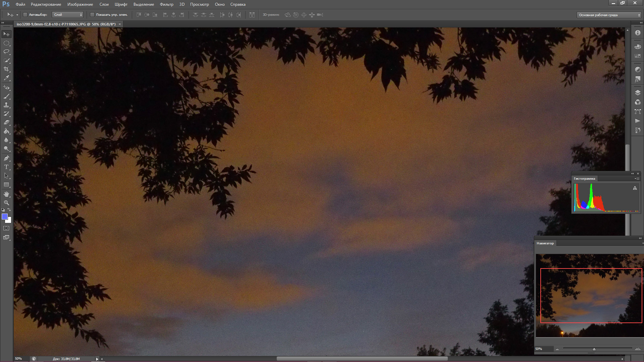Select the Eyedropper tool

pos(6,78)
